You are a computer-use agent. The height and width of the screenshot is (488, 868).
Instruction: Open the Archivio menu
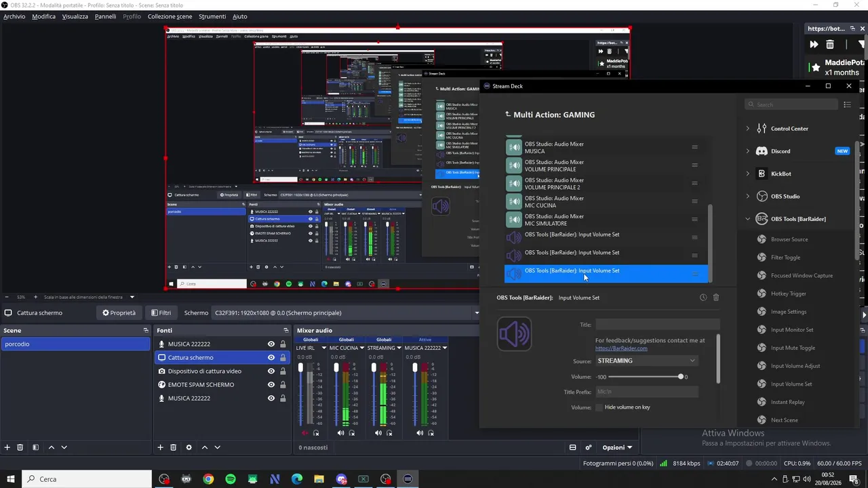coord(14,16)
